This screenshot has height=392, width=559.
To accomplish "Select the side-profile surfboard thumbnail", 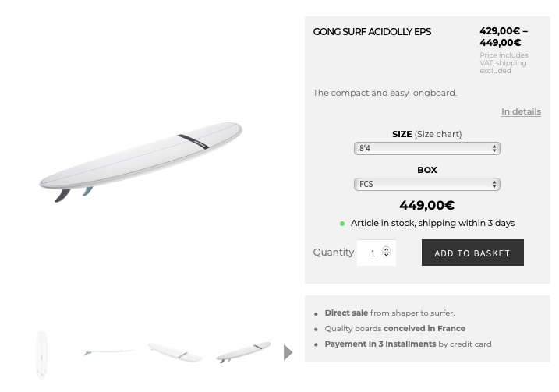I will pos(108,352).
